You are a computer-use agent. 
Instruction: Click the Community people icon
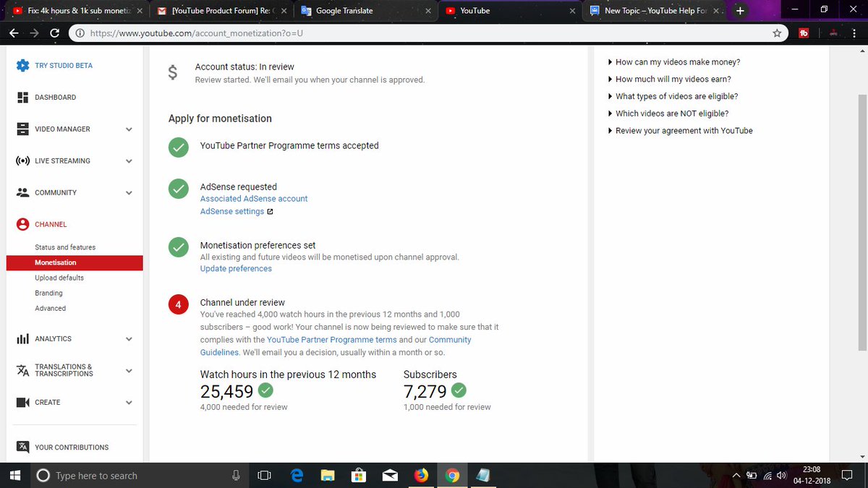pyautogui.click(x=22, y=192)
